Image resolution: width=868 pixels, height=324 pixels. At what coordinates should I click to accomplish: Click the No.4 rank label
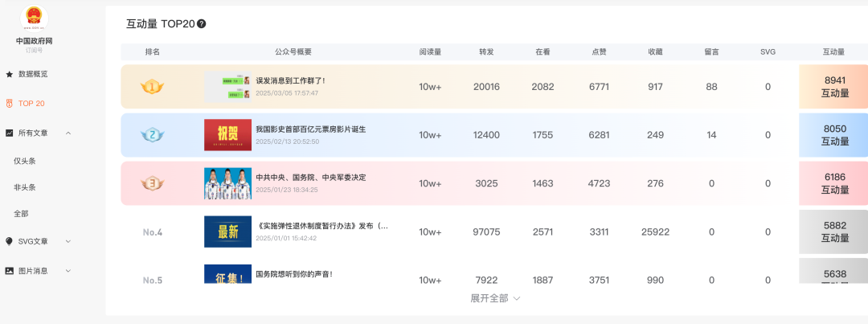[x=152, y=232]
